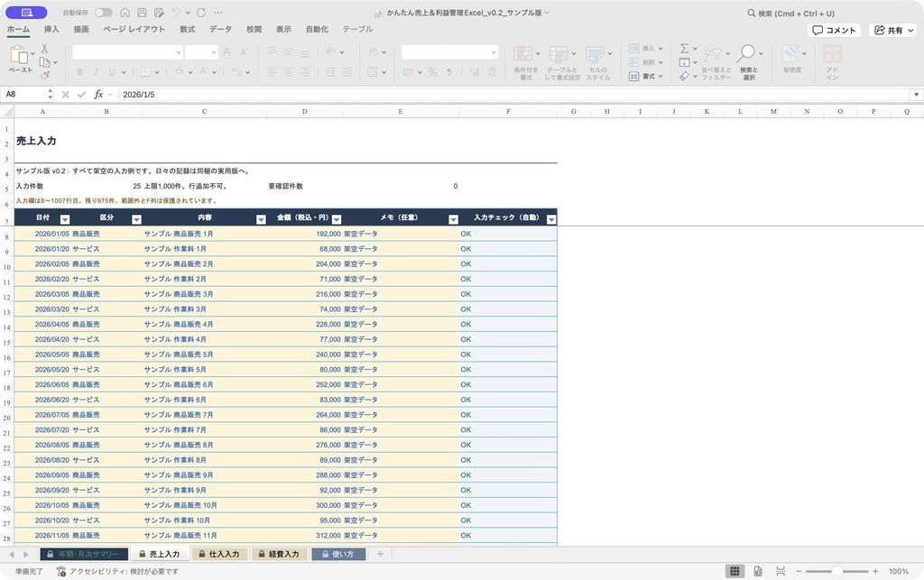924x580 pixels.
Task: Click the Cut scissors icon
Action: pos(45,49)
